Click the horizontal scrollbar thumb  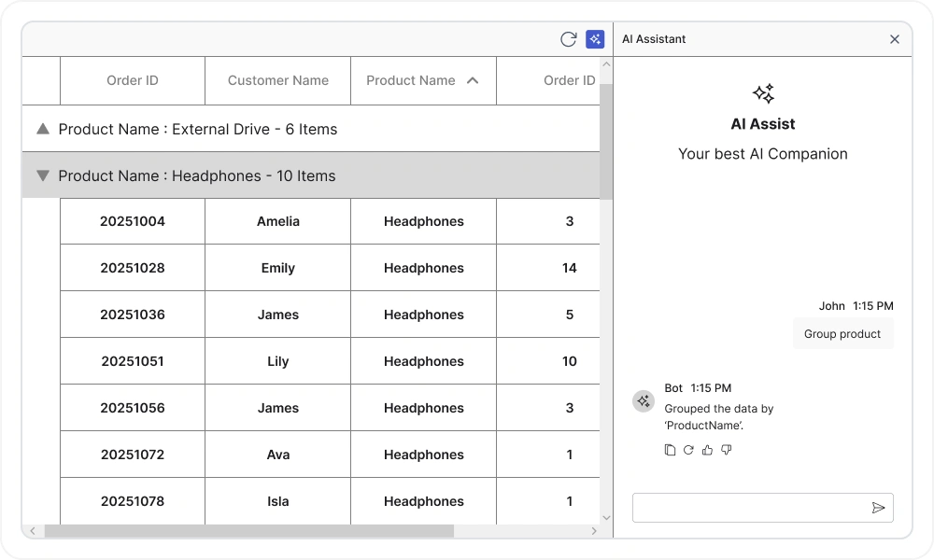[x=249, y=531]
